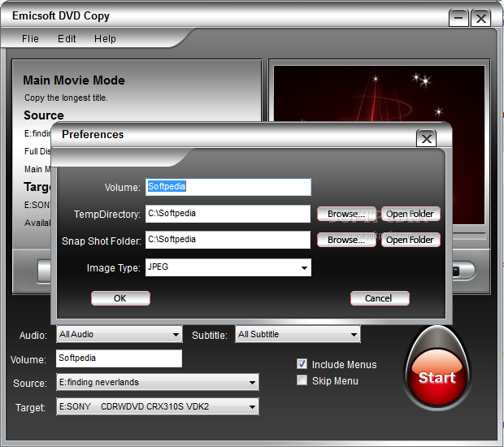Click the TempDirectory path field

pyautogui.click(x=228, y=214)
